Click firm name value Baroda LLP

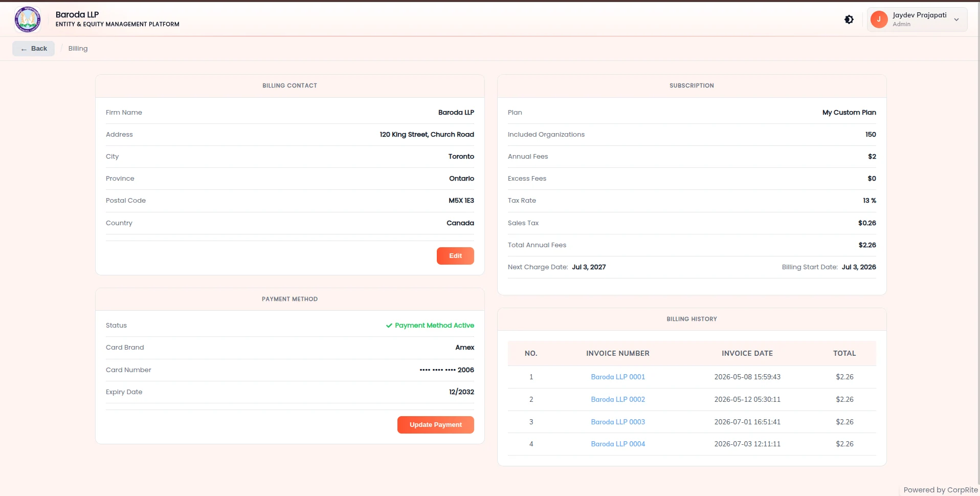coord(456,113)
